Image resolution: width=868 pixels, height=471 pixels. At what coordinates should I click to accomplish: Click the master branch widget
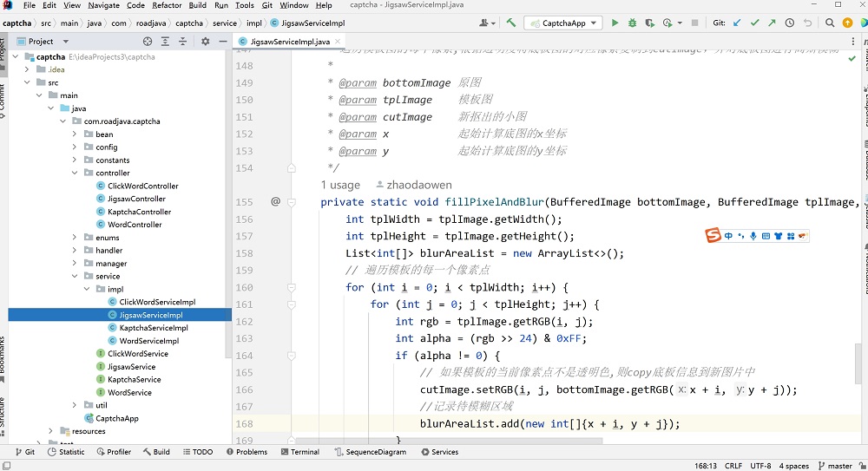(x=835, y=466)
